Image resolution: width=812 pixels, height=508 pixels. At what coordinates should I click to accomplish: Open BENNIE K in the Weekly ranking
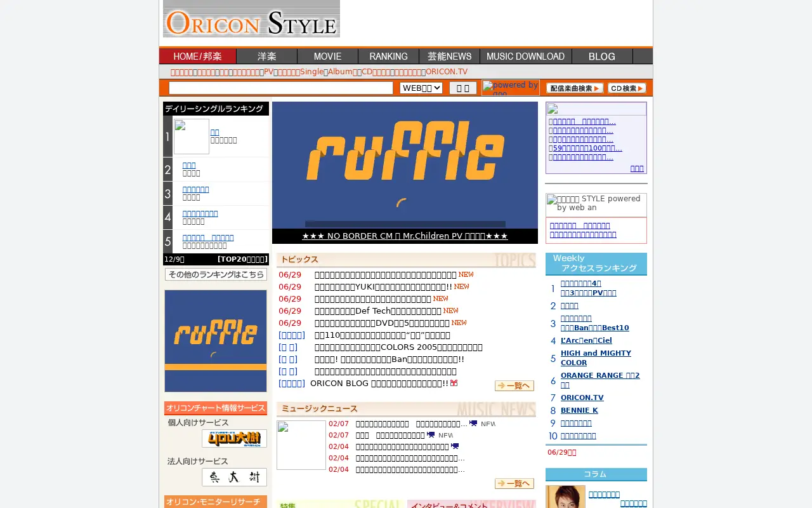(x=579, y=410)
